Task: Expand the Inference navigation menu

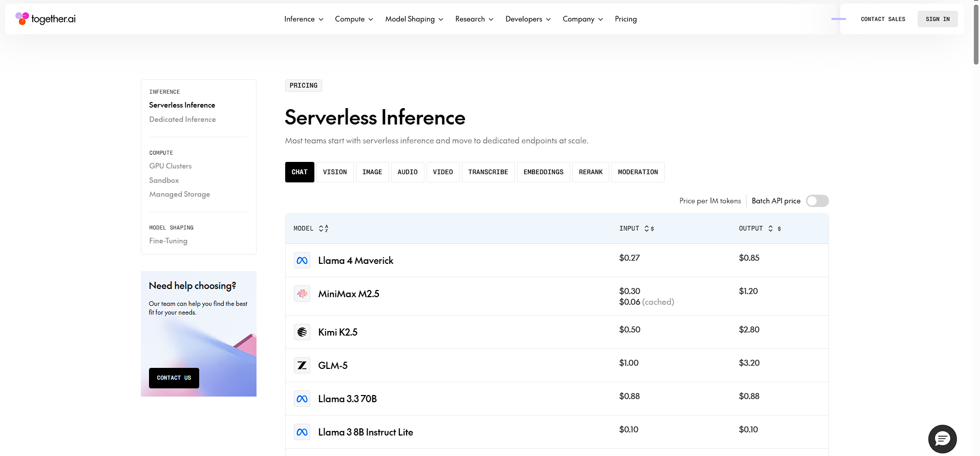Action: click(x=304, y=19)
